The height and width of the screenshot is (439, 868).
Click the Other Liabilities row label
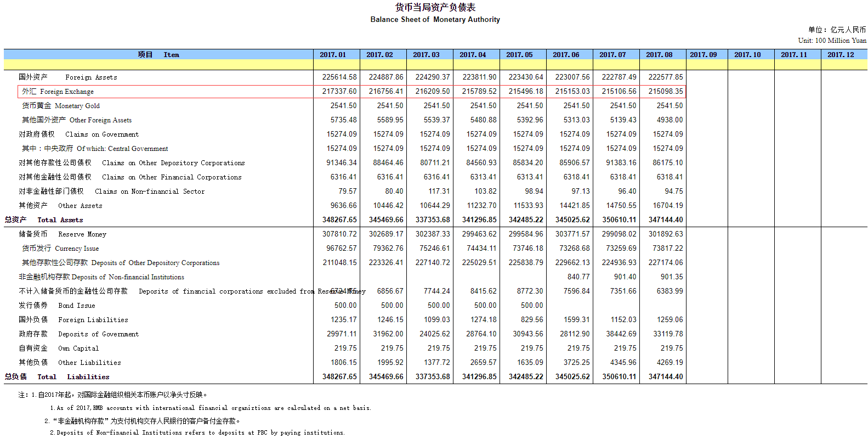[70, 363]
